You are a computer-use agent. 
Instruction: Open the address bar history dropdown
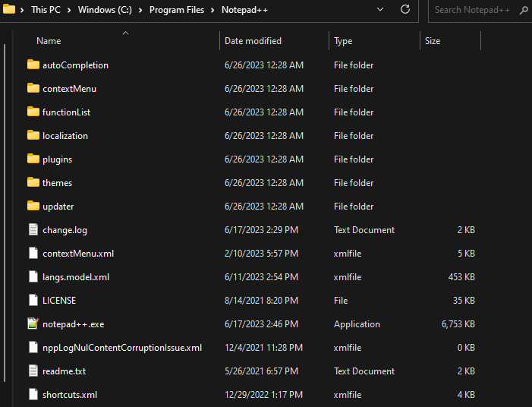pos(380,10)
